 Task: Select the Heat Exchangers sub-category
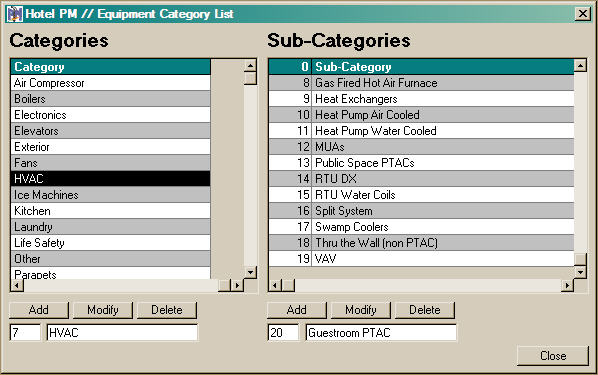[421, 99]
